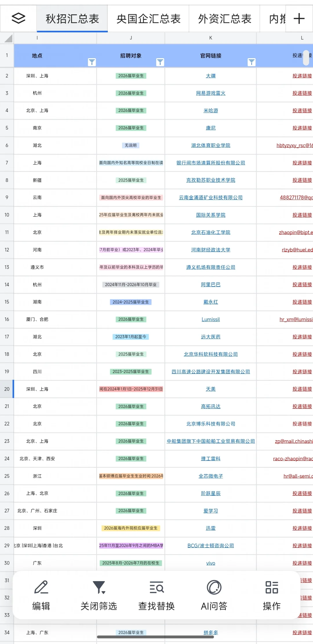The image size is (313, 644).
Task: Select the 地点 header cell
Action: pos(55,56)
